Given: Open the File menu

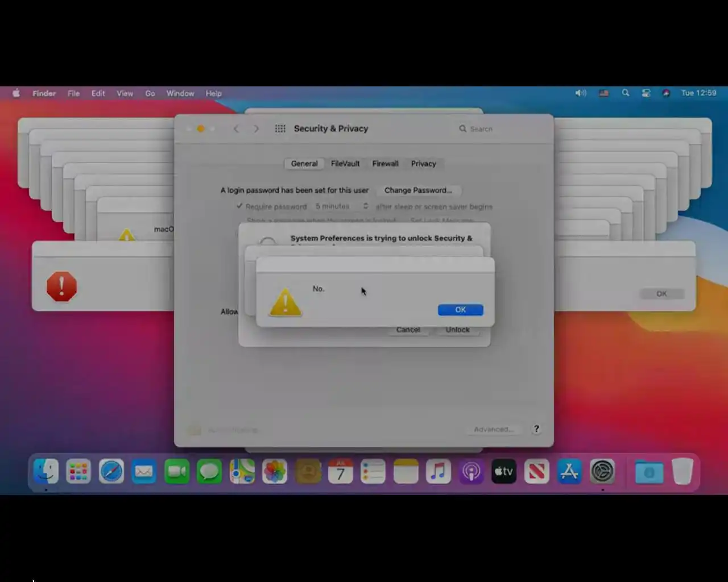Looking at the screenshot, I should [74, 93].
